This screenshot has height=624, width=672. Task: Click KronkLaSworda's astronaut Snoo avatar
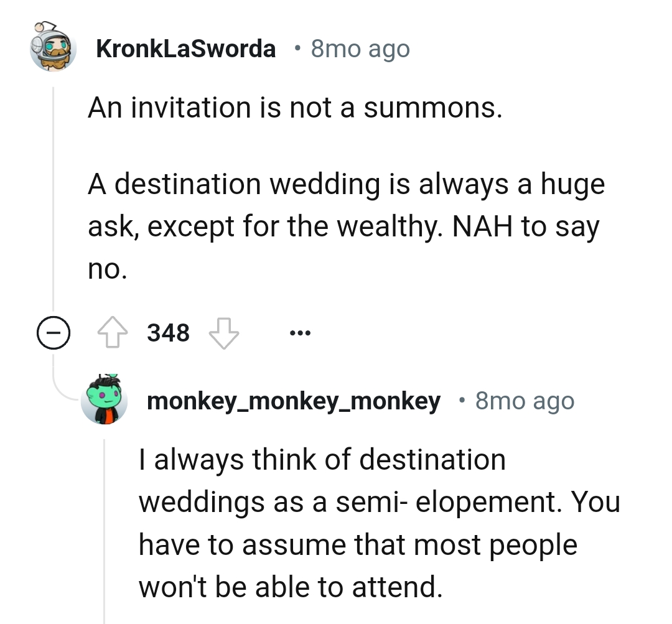[53, 48]
